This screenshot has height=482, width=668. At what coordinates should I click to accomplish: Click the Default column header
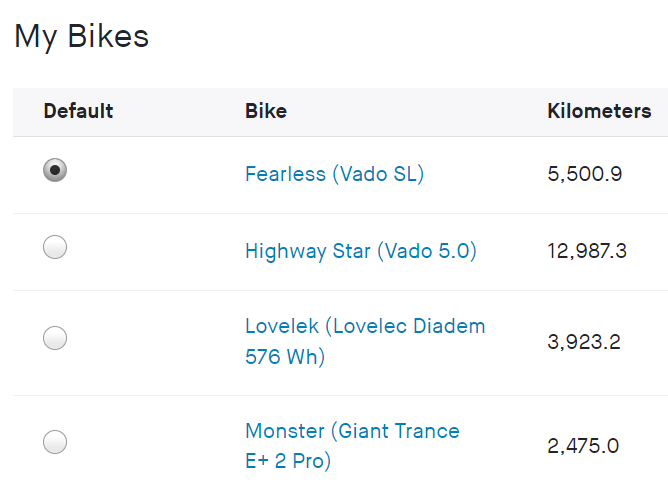click(78, 111)
